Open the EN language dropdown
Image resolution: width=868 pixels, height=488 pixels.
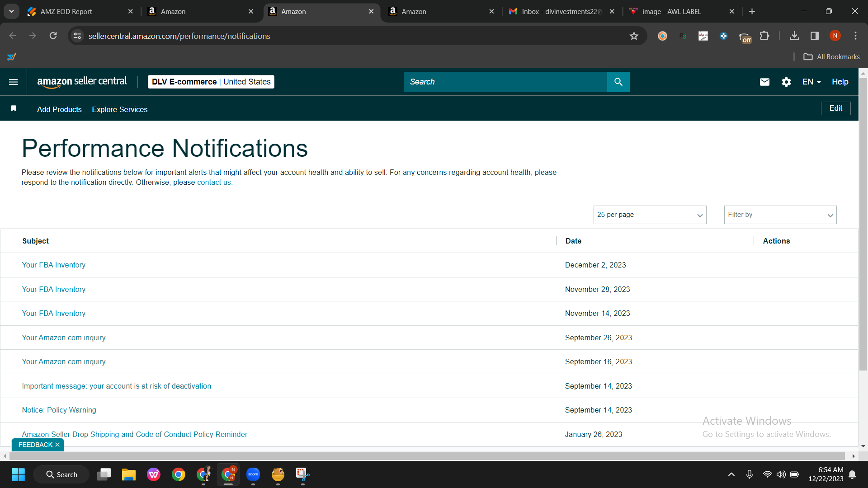point(811,82)
